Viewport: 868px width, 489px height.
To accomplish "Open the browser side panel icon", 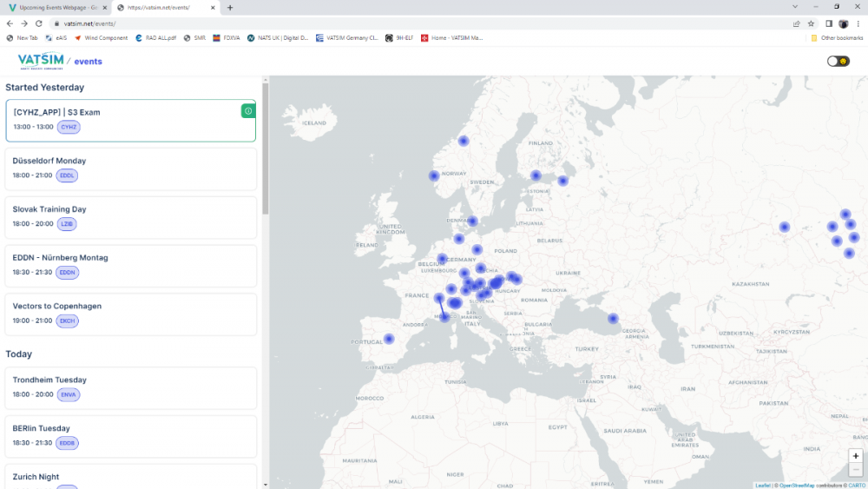I will (x=829, y=23).
